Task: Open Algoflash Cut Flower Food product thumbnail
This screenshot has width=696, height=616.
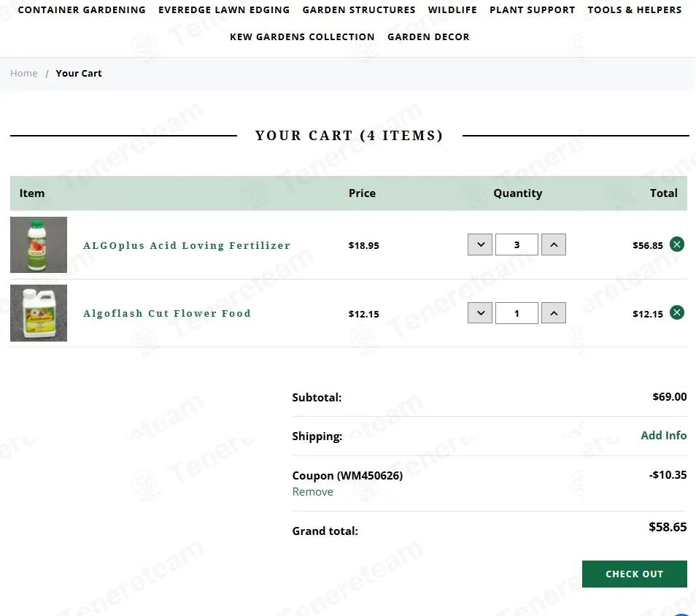Action: [x=39, y=313]
